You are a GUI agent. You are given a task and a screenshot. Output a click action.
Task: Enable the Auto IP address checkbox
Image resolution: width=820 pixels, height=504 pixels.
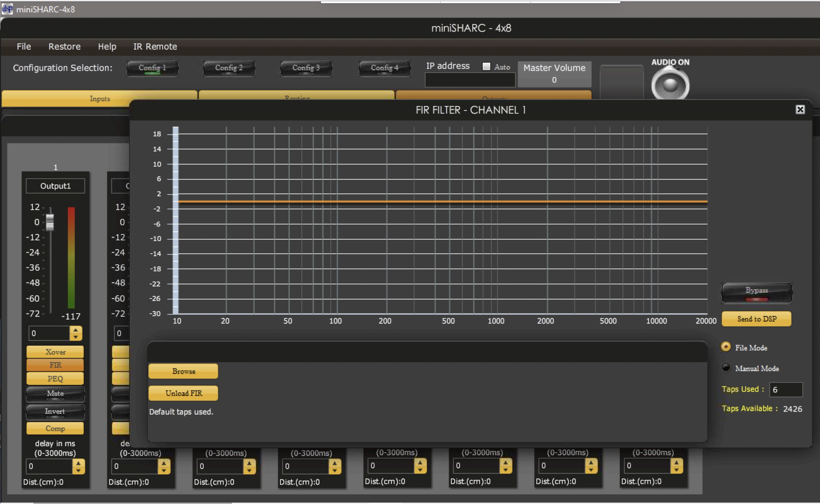coord(486,66)
